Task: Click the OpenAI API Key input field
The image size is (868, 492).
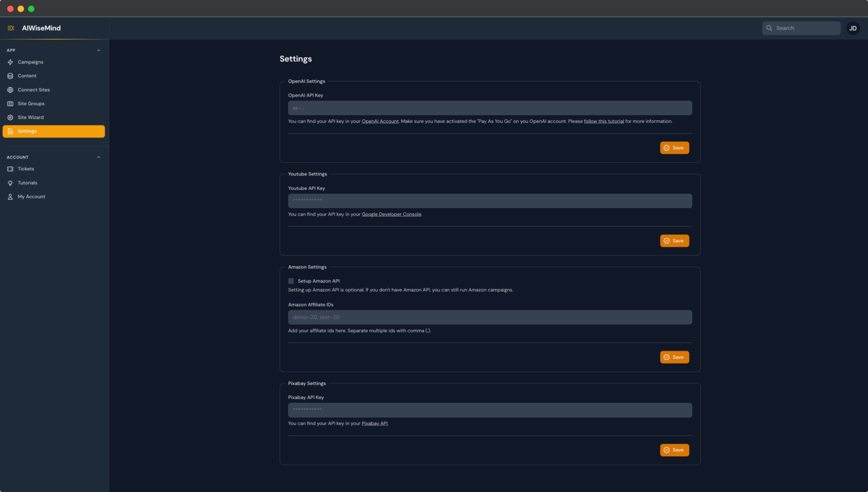Action: pyautogui.click(x=490, y=108)
